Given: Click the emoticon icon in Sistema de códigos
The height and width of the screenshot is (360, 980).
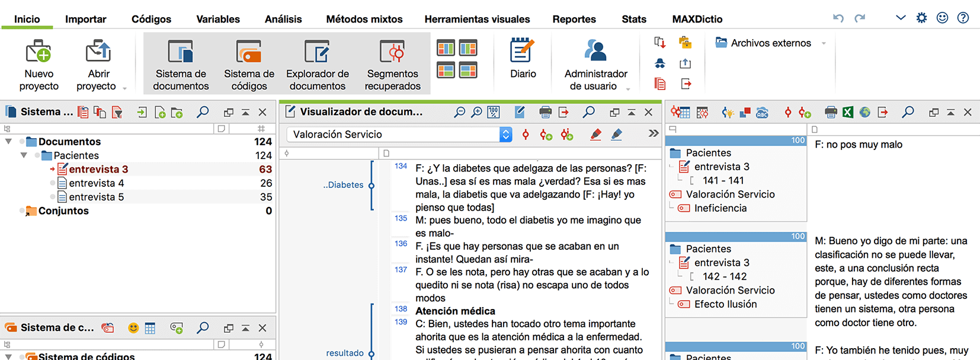Looking at the screenshot, I should [133, 328].
